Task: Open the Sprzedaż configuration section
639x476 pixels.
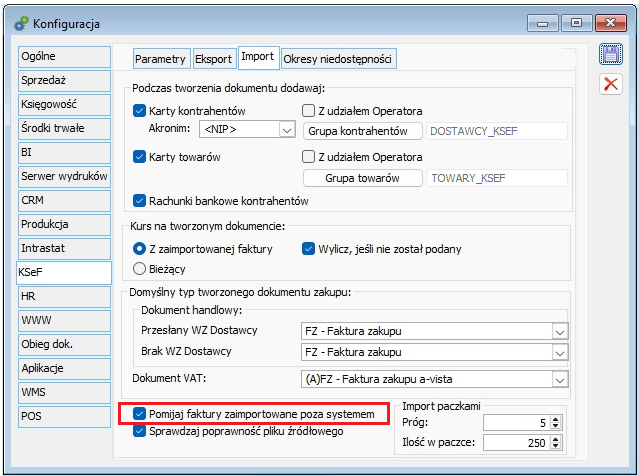Action: (x=64, y=80)
